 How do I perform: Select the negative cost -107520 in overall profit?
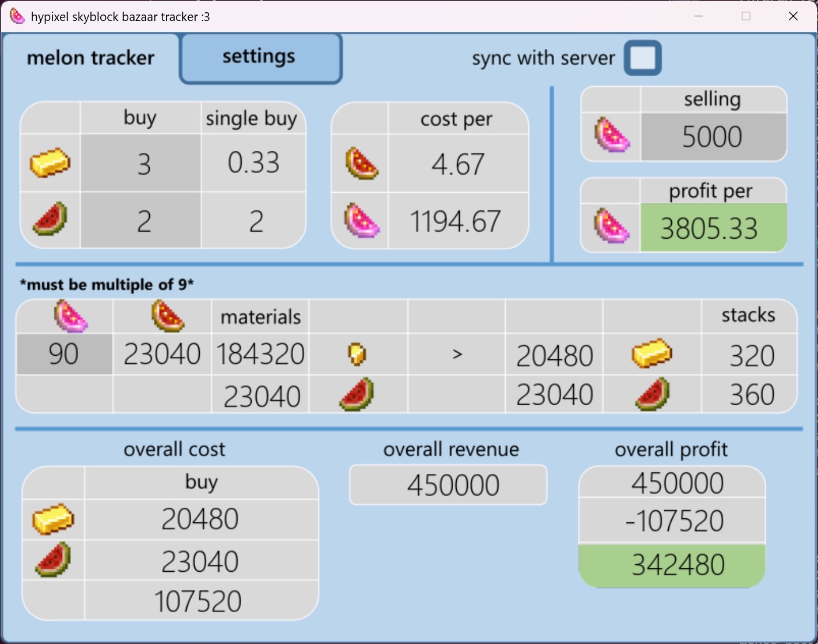click(x=675, y=521)
